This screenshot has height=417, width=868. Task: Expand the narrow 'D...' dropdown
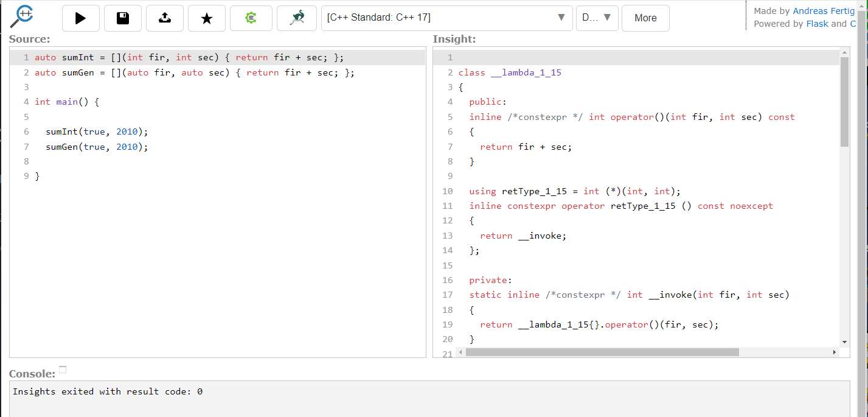coord(597,18)
